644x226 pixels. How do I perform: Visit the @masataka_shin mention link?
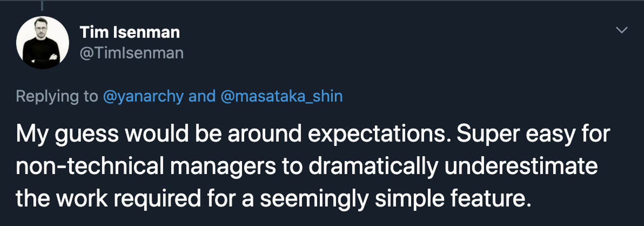282,96
